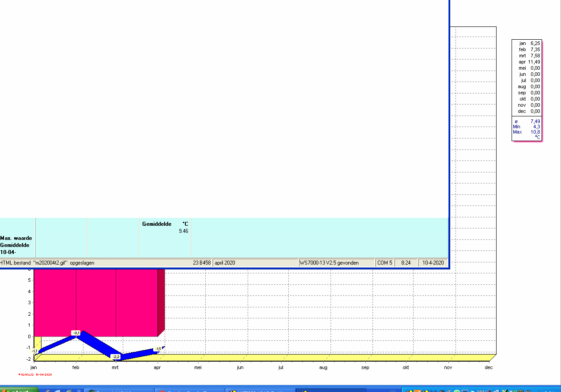The width and height of the screenshot is (561, 392).
Task: Click the 10-4-2020 date in status bar
Action: point(433,263)
